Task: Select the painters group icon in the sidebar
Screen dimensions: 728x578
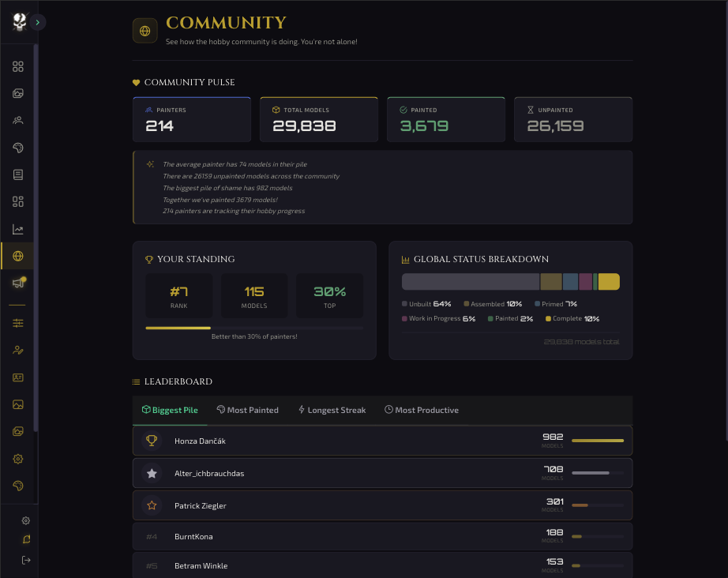Action: point(17,119)
